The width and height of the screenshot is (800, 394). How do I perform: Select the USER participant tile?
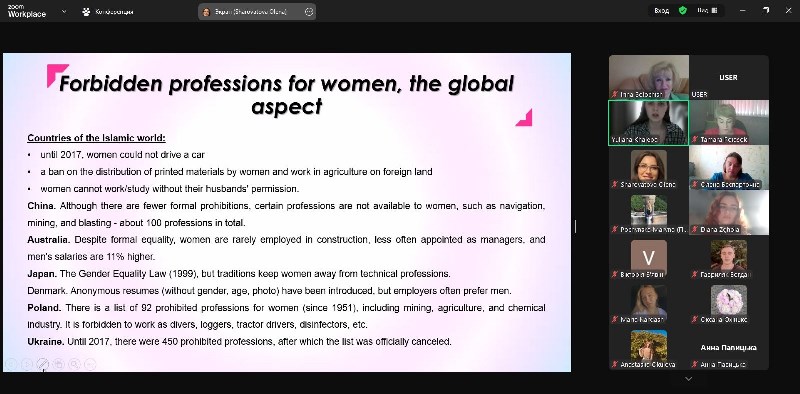tap(729, 77)
